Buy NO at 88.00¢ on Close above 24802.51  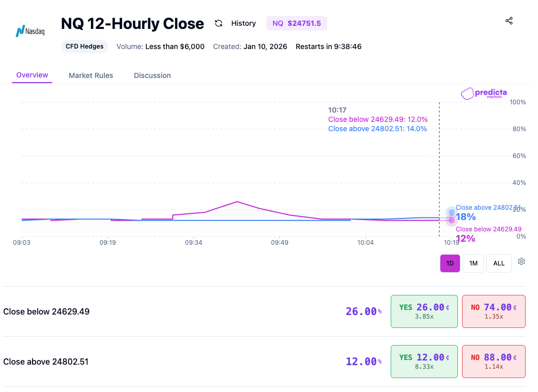tap(494, 361)
